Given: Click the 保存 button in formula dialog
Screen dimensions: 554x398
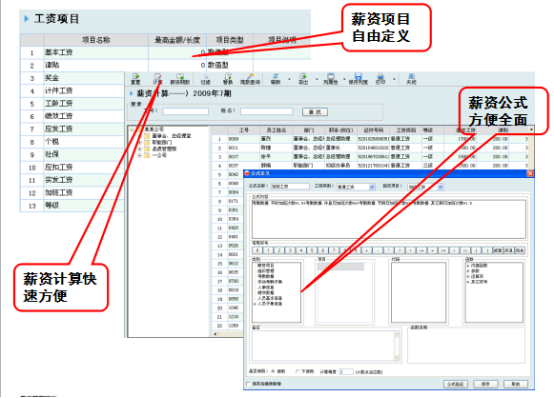Looking at the screenshot, I should pos(486,384).
